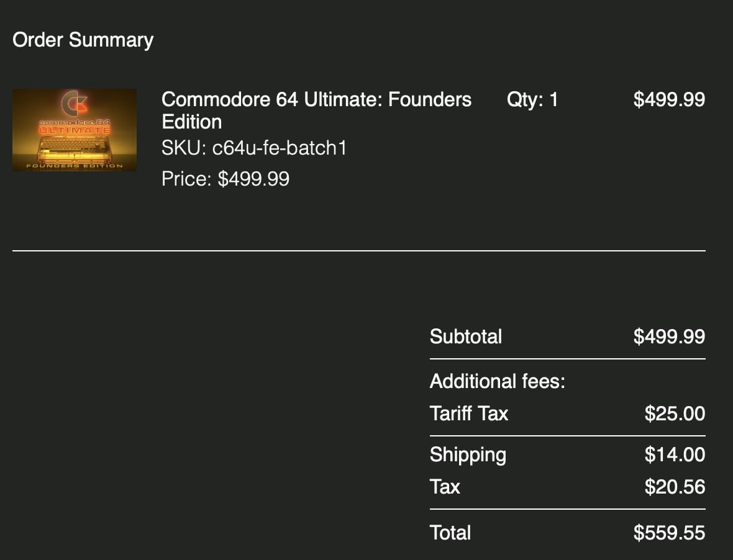Select the SKU c64u-fe-batch1 text
This screenshot has width=733, height=560.
(254, 148)
